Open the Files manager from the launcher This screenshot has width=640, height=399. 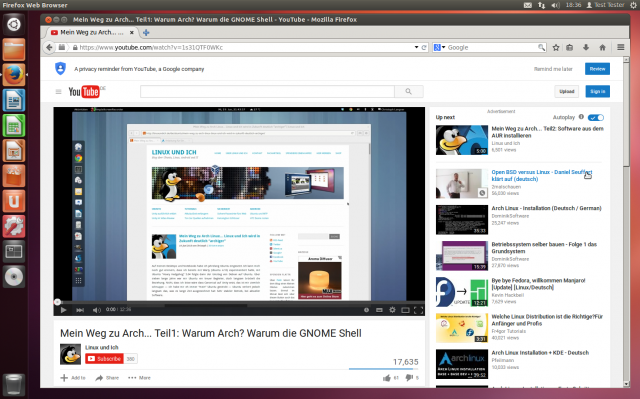click(14, 50)
